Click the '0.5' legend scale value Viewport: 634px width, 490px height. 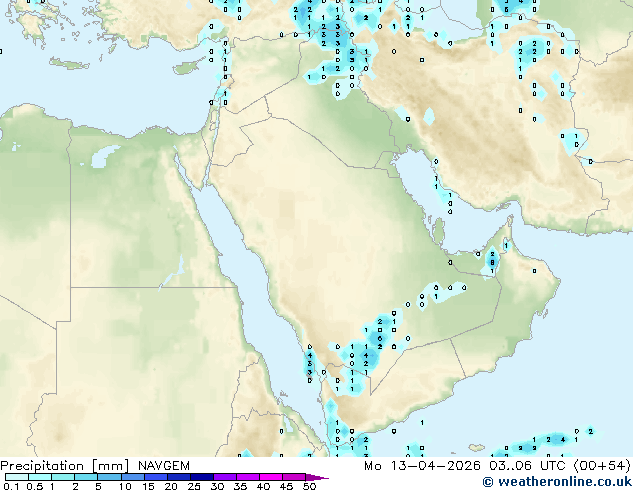(x=34, y=486)
